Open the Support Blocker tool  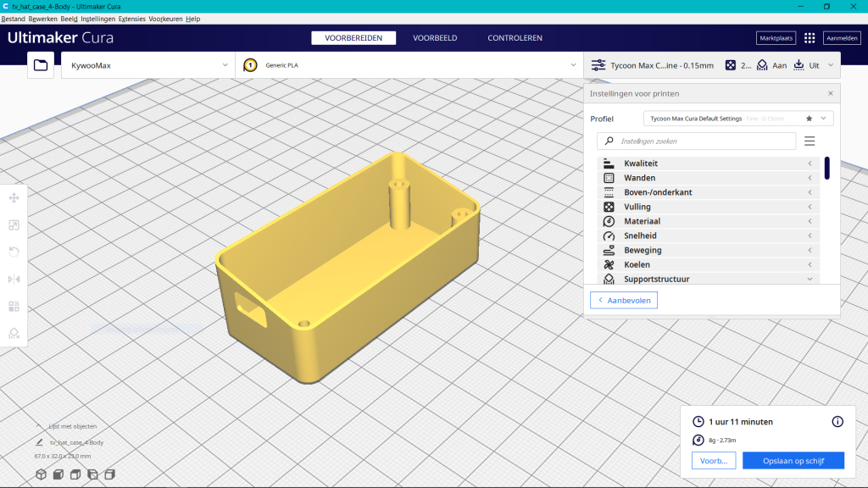pos(14,333)
